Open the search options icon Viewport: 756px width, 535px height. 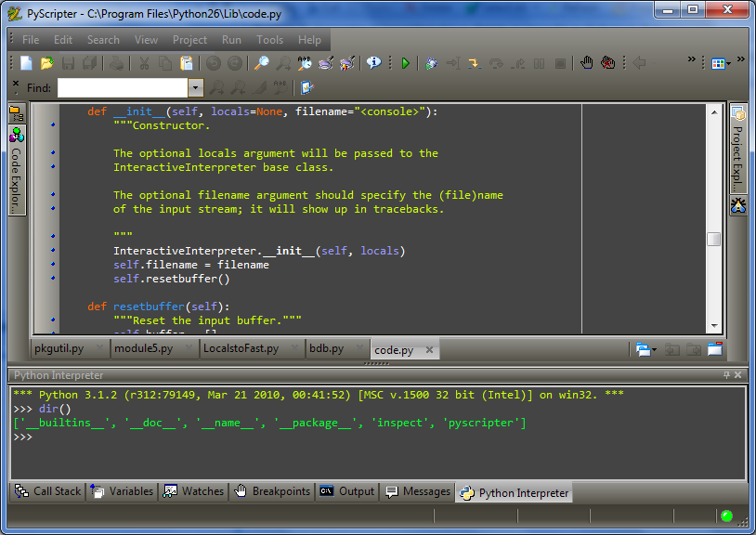pos(307,87)
